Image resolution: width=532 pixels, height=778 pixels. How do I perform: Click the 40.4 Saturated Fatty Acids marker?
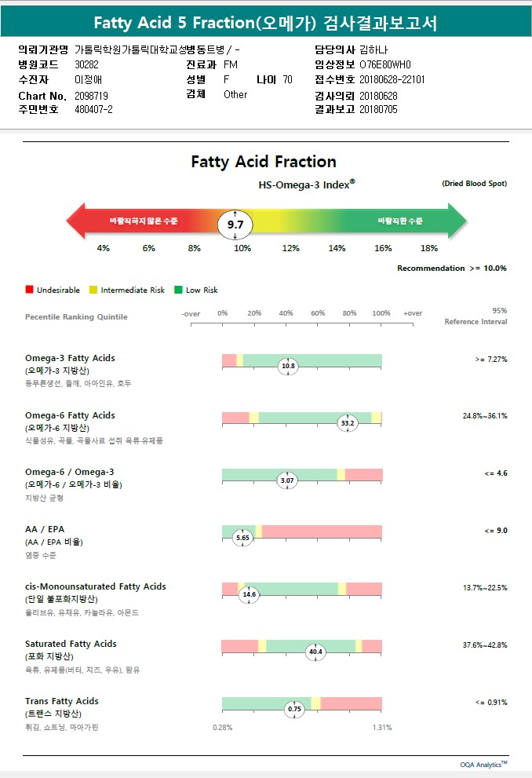point(316,652)
